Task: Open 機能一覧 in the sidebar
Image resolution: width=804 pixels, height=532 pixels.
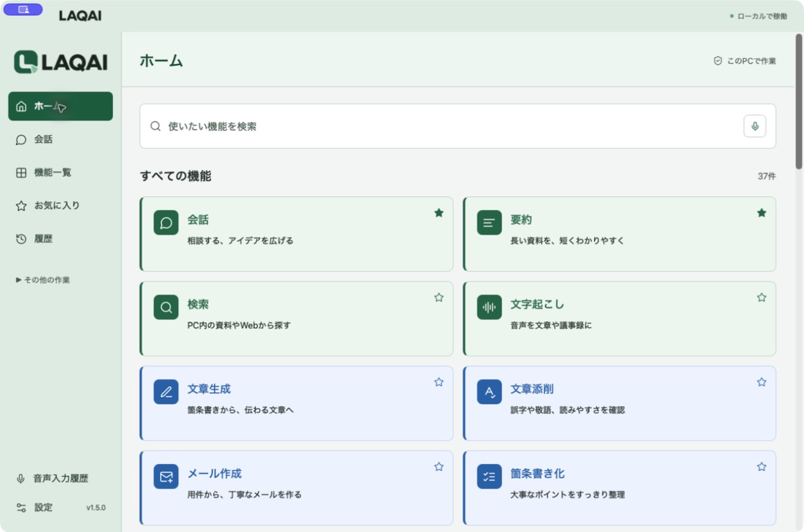Action: pos(60,172)
